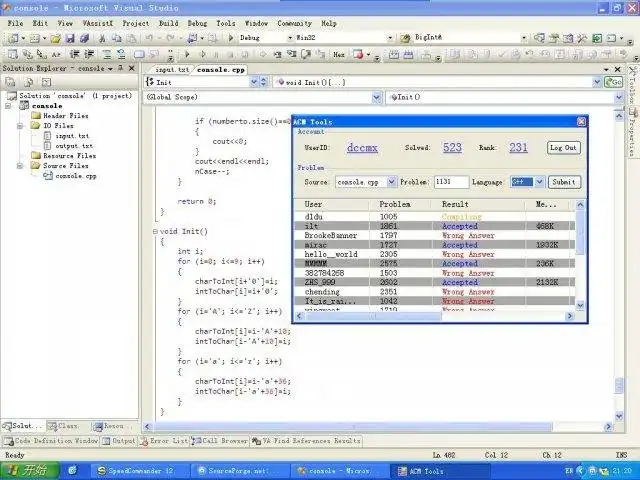The width and height of the screenshot is (640, 480).
Task: Switch to SpeedCommander in taskbar
Action: pyautogui.click(x=140, y=471)
